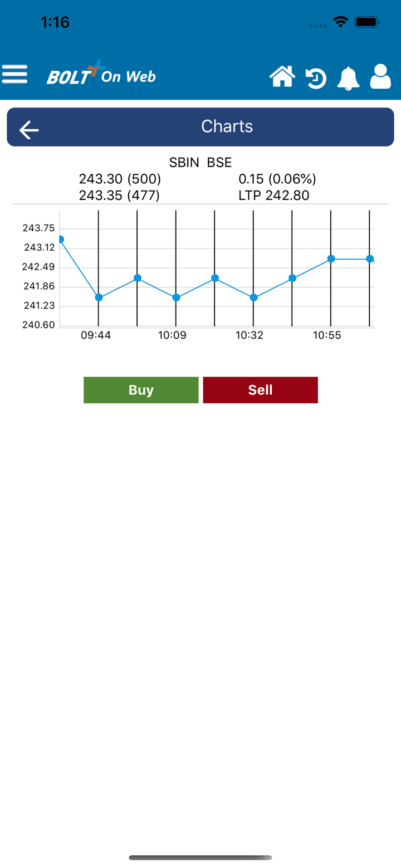Go back using the arrow icon

click(29, 130)
